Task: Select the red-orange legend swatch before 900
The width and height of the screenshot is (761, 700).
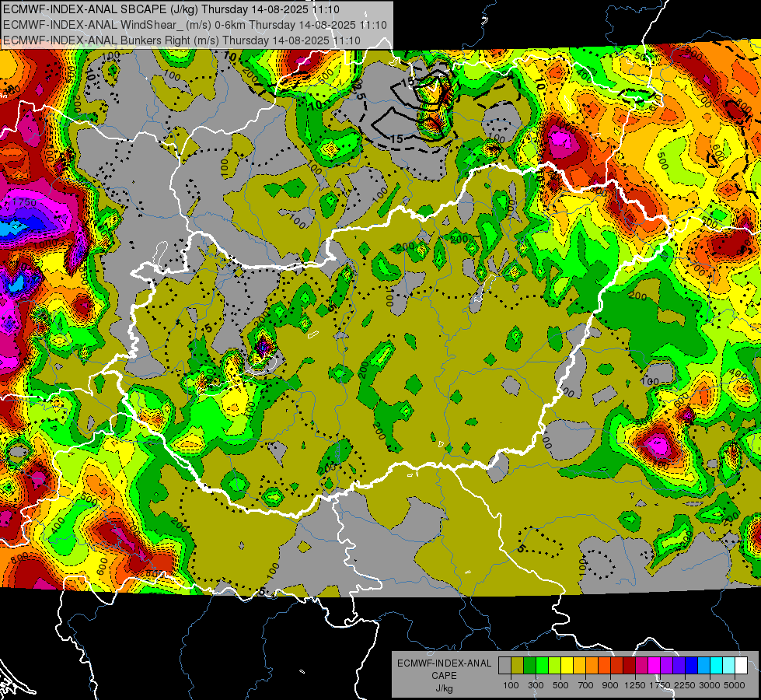Action: pos(604,666)
